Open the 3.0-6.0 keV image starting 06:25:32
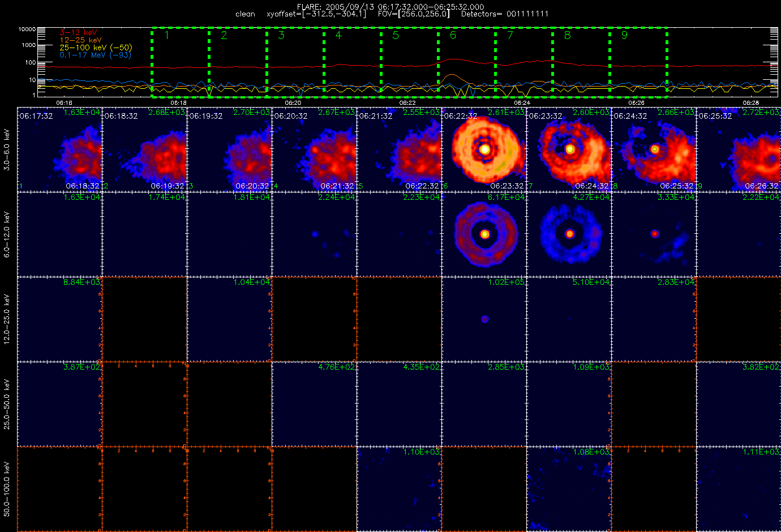This screenshot has height=532, width=781. tap(739, 149)
